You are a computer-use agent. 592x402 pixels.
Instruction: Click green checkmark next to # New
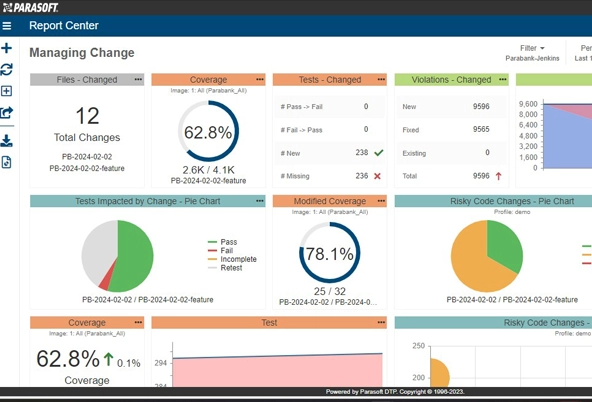coord(379,152)
